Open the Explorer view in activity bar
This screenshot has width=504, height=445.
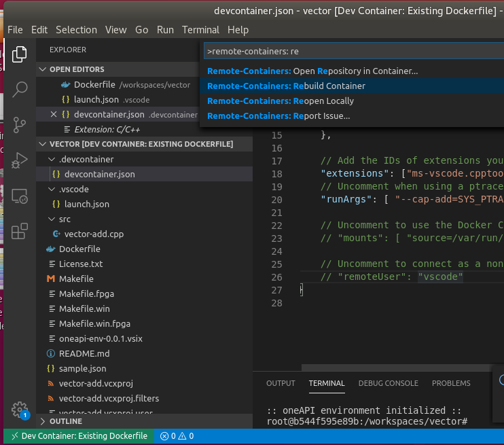20,54
